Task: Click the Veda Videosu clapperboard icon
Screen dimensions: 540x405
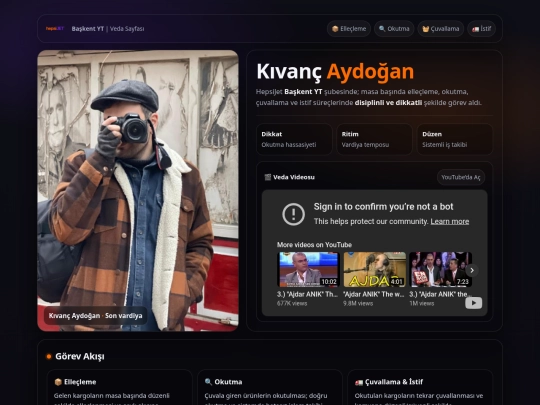Action: (268, 177)
